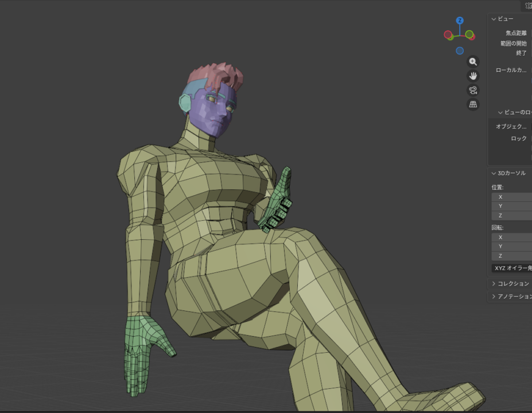Click the zoom magnifier icon in viewport

click(473, 61)
